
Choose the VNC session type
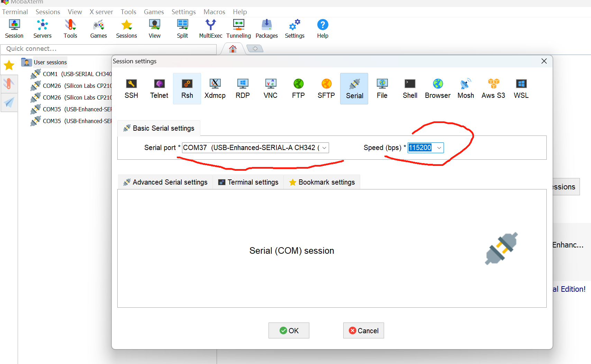coord(271,88)
